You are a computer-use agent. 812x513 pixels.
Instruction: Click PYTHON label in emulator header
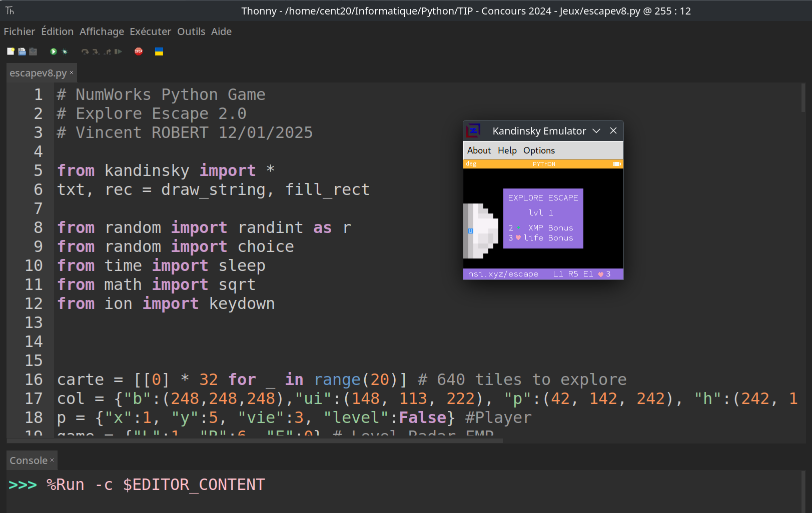coord(544,164)
